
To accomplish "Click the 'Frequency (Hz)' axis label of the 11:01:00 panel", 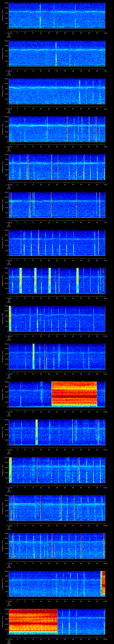I will pyautogui.click(x=3, y=16).
